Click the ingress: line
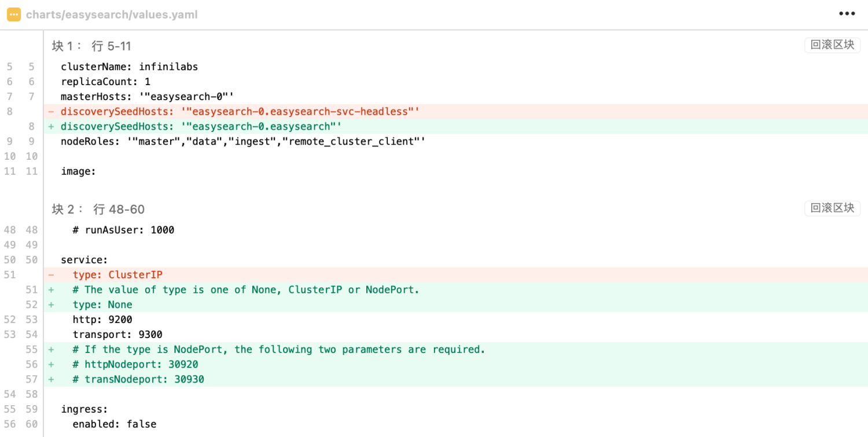 pyautogui.click(x=84, y=410)
